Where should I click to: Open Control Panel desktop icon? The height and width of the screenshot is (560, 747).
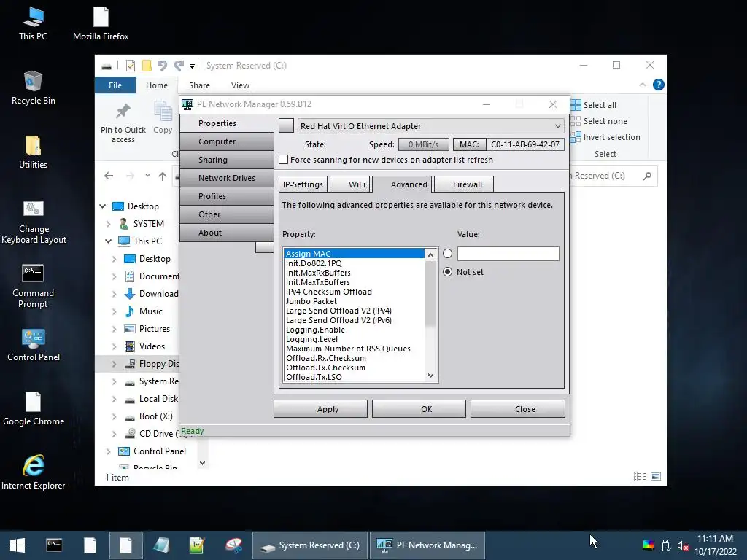34,345
